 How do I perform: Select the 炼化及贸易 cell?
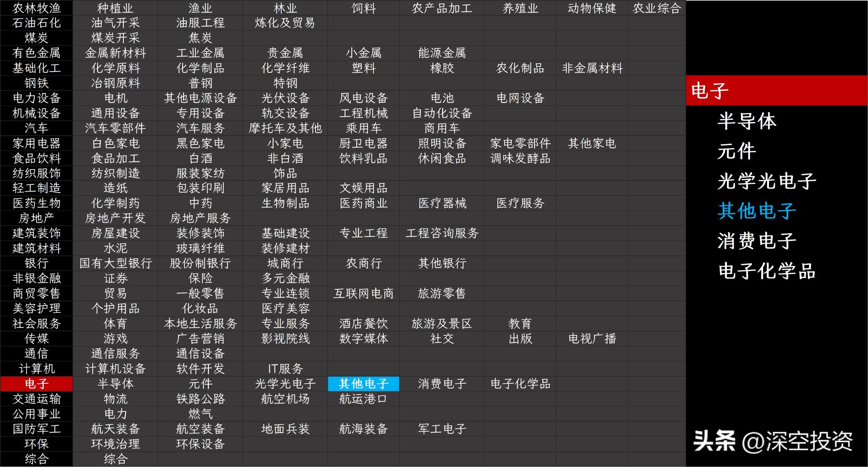click(x=285, y=23)
